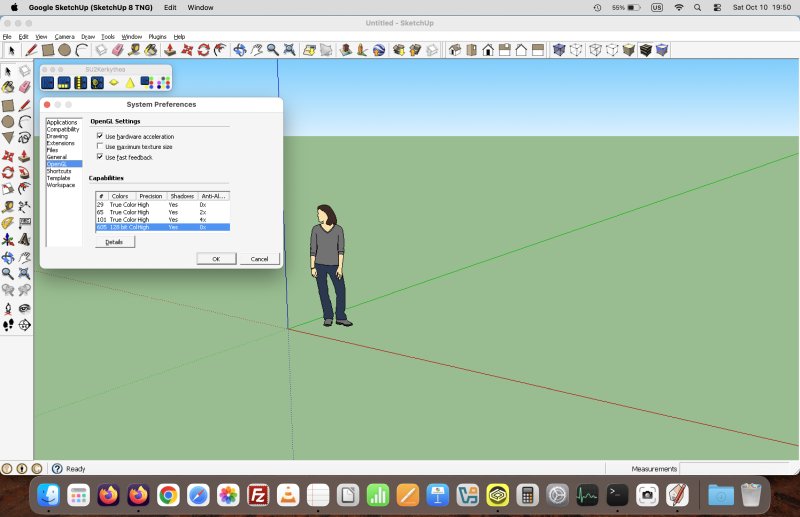Image resolution: width=800 pixels, height=517 pixels.
Task: Select the Tape Measure tool in top toolbar
Action: coord(134,50)
